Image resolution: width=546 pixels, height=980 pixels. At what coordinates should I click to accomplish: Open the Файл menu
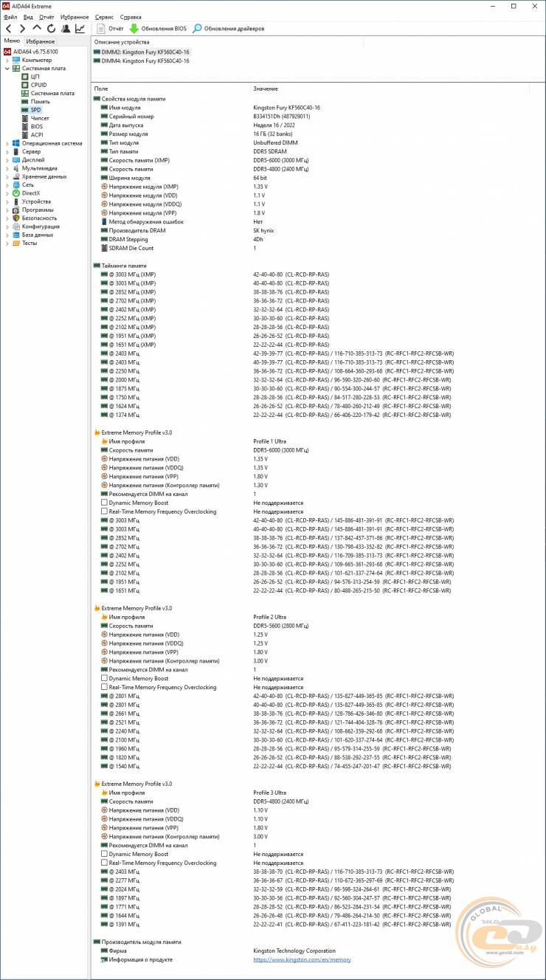point(10,16)
